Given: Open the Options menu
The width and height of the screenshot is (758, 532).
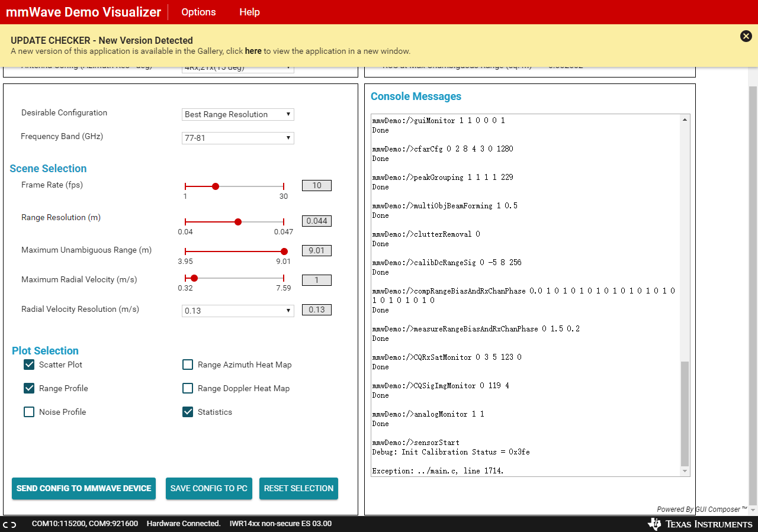Looking at the screenshot, I should pos(198,12).
